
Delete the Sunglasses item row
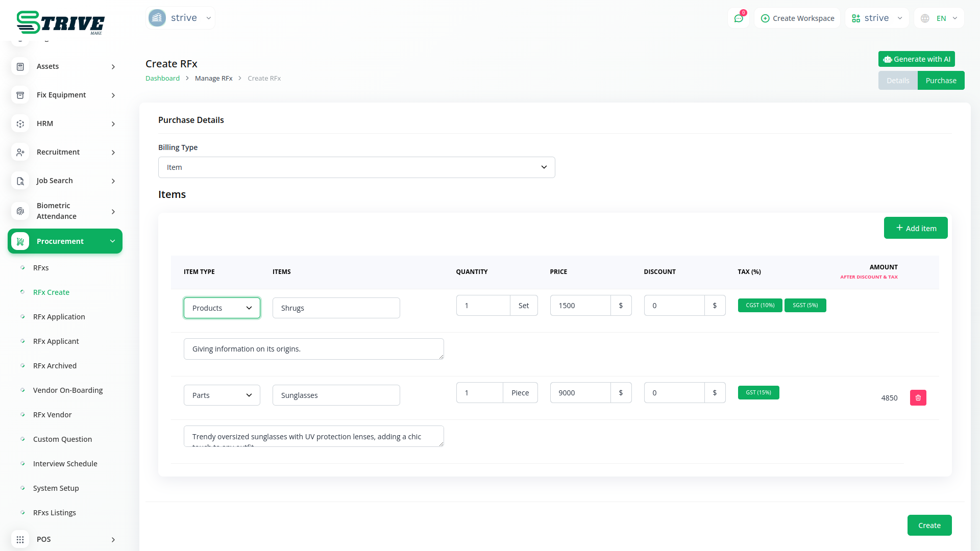[918, 398]
